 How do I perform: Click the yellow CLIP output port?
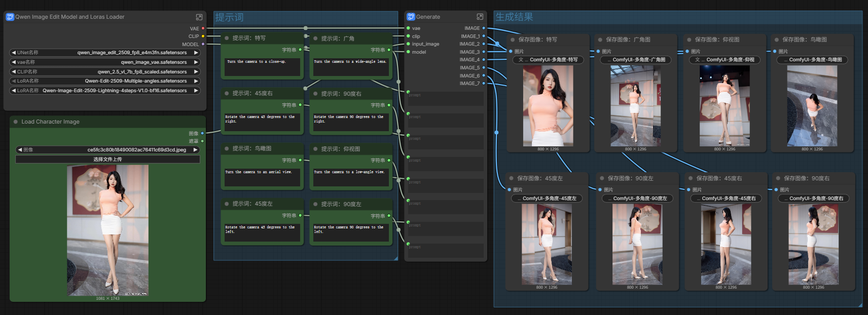pos(203,36)
